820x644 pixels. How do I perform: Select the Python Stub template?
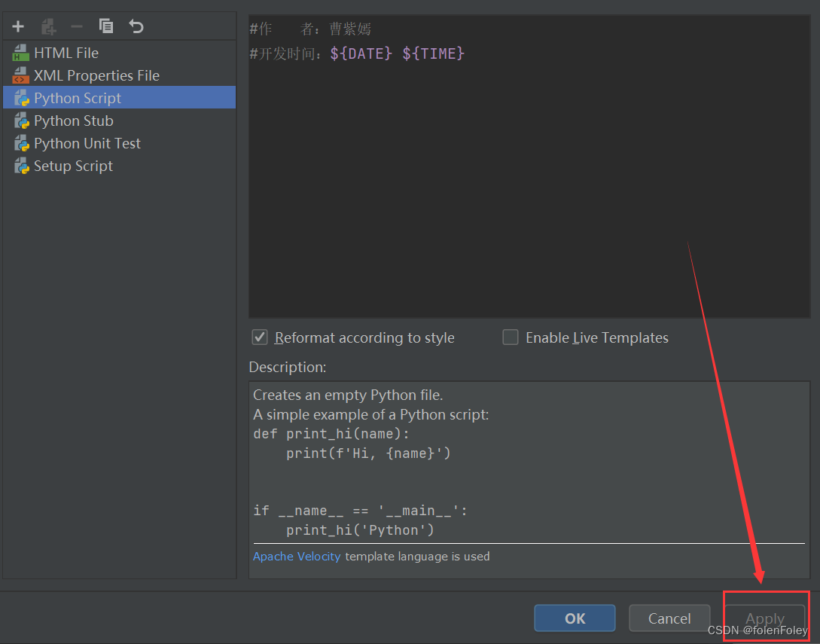pyautogui.click(x=74, y=121)
